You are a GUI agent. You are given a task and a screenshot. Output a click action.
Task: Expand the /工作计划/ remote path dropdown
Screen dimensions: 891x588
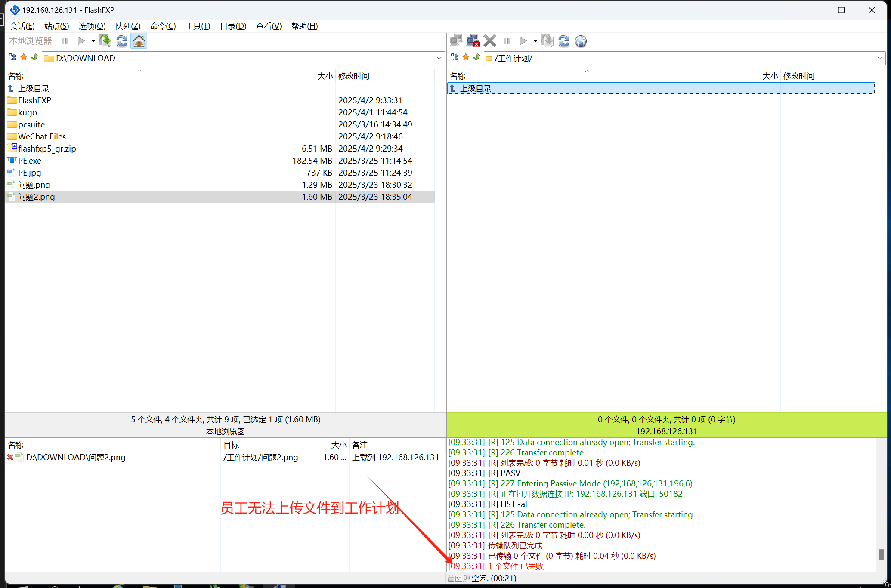880,58
